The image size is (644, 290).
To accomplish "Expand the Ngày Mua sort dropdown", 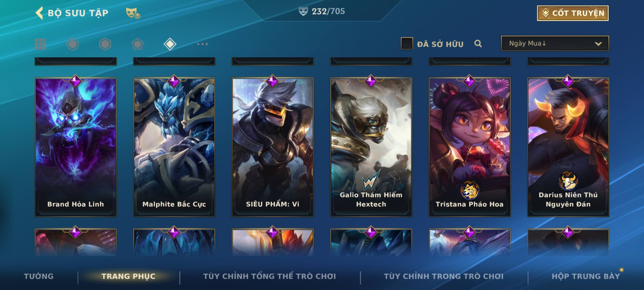I will coord(555,44).
